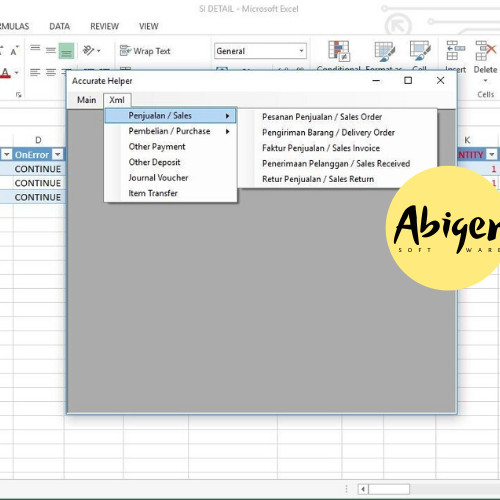Open the VIEW ribbon tab
This screenshot has height=500, width=500.
(x=149, y=26)
